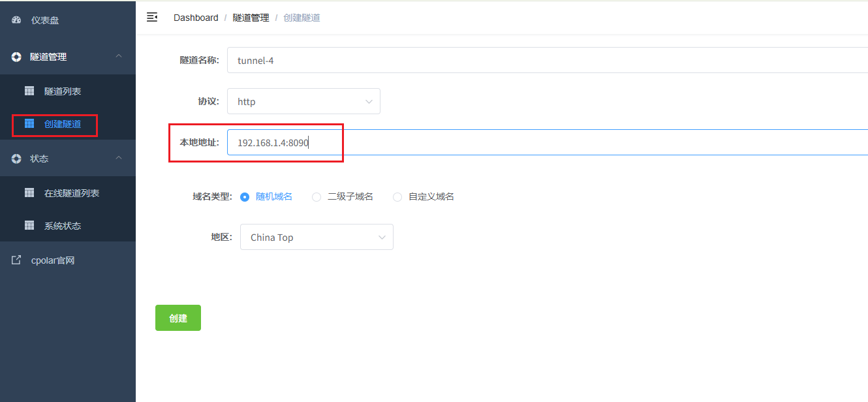This screenshot has height=402, width=868.
Task: Click the grid icon beside 隧道列表
Action: coord(29,91)
